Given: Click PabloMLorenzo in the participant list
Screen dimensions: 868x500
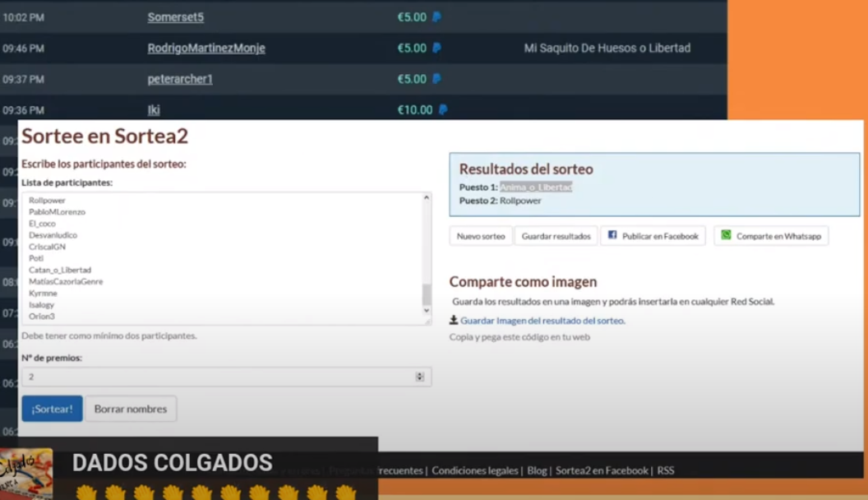Looking at the screenshot, I should point(57,212).
